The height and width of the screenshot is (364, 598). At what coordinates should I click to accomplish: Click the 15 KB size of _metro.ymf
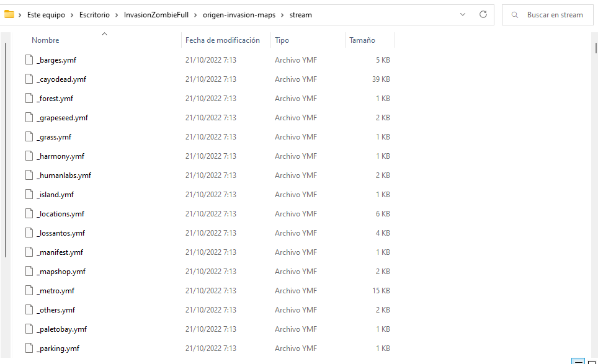(x=381, y=290)
